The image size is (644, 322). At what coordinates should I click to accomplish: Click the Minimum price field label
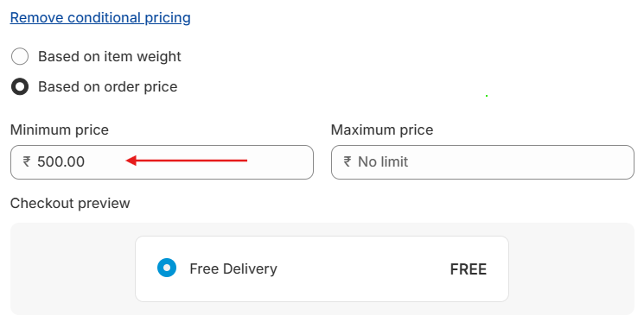click(x=60, y=129)
